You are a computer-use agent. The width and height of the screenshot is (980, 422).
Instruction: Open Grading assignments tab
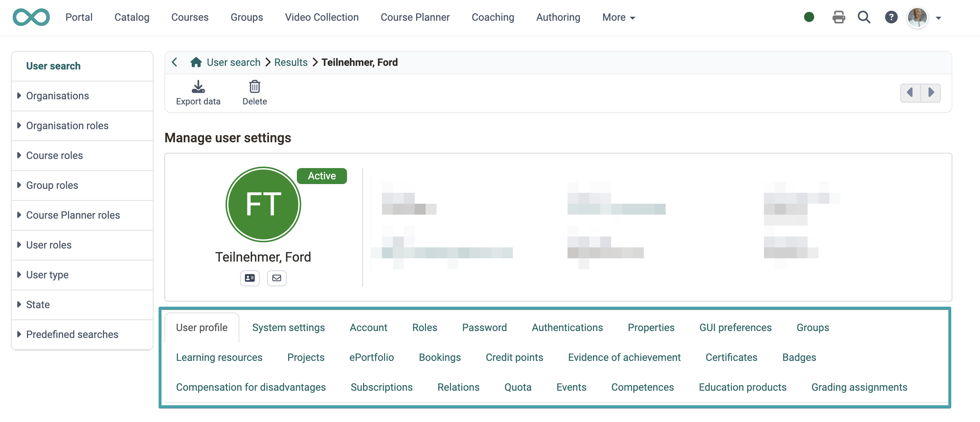pyautogui.click(x=859, y=387)
